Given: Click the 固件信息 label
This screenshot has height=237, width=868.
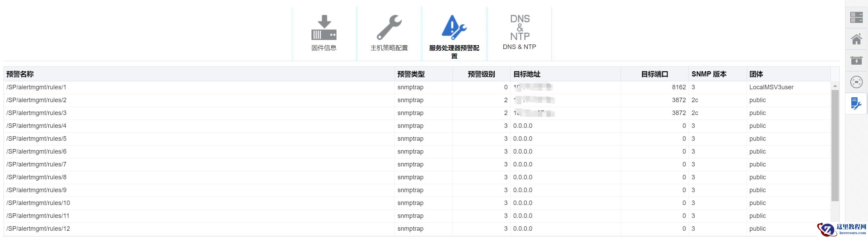Looking at the screenshot, I should click(324, 48).
